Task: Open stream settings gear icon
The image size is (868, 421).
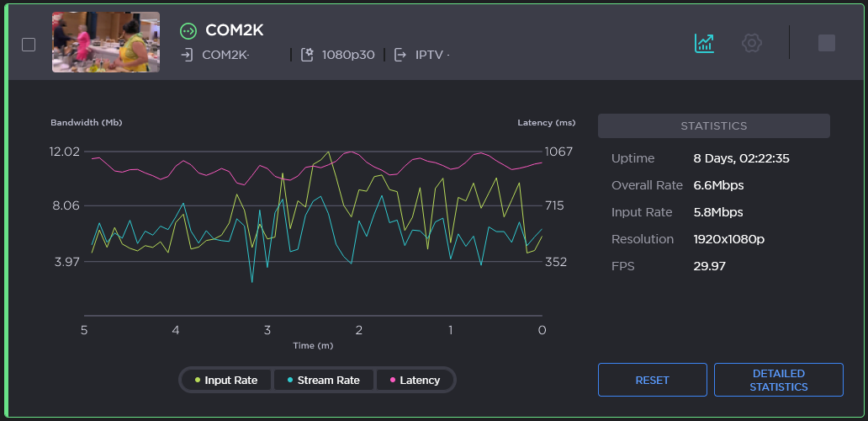Action: point(751,43)
